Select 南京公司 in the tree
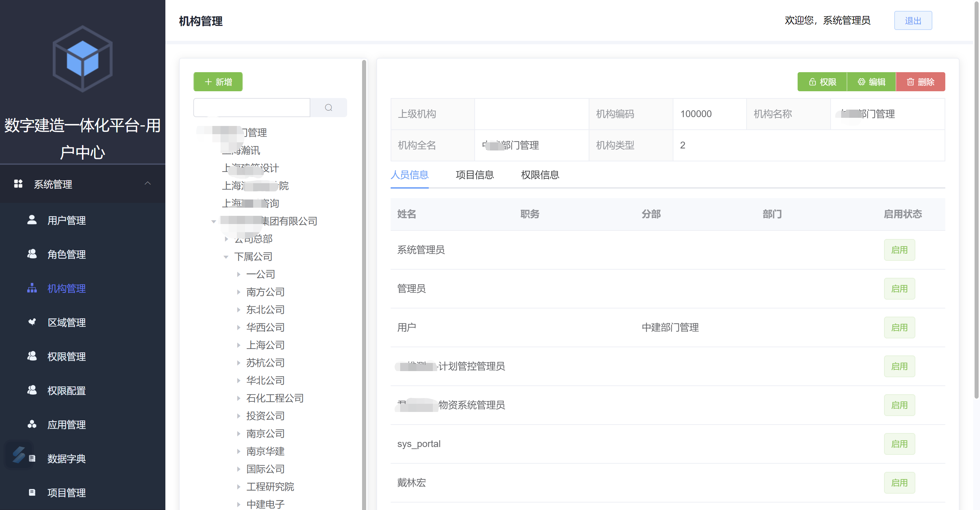 point(265,433)
